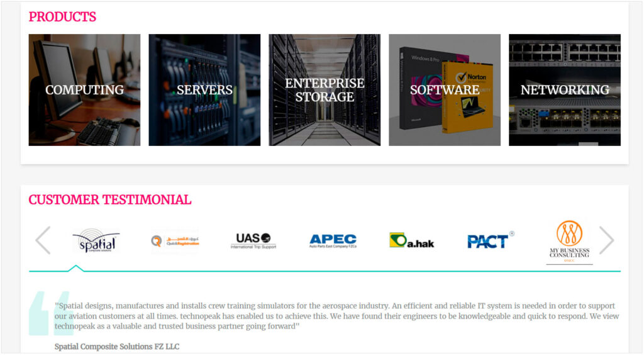Click the previous arrow in testimonial carousel
This screenshot has height=355, width=644.
[x=43, y=240]
